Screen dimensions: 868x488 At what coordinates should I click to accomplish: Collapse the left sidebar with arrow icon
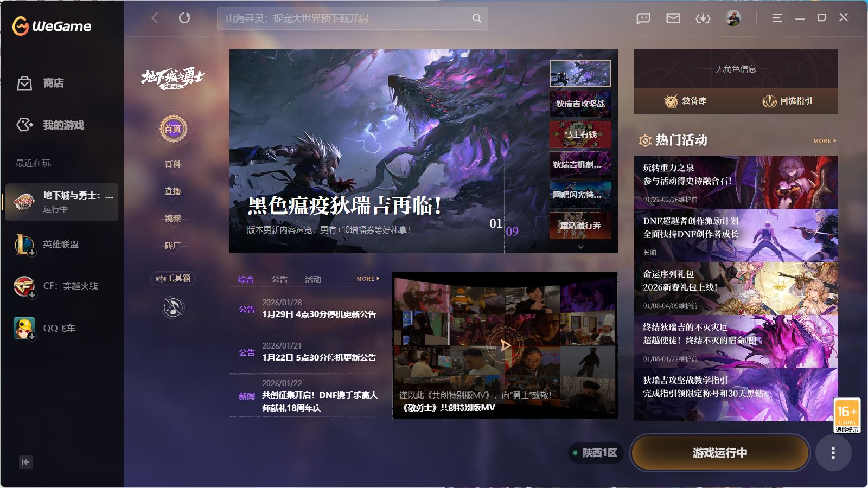[x=25, y=462]
